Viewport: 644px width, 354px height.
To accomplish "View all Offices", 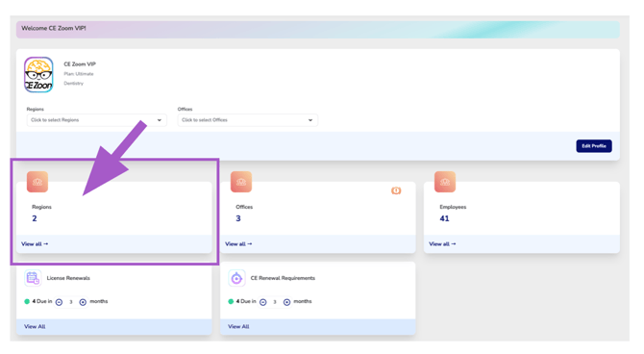I will click(238, 243).
